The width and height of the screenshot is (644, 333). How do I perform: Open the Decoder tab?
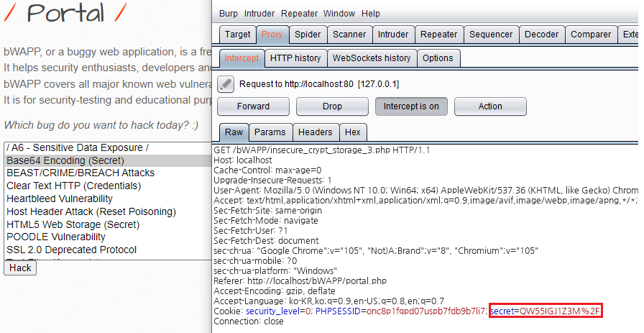tap(541, 35)
